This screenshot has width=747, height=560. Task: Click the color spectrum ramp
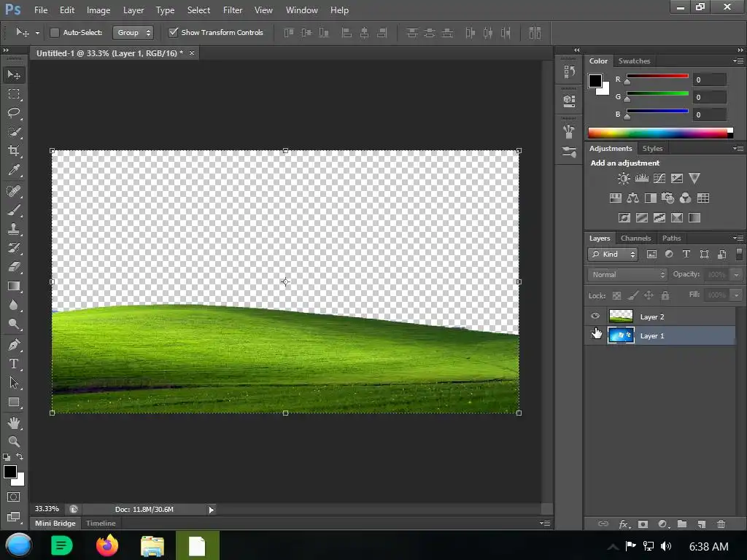click(x=660, y=133)
